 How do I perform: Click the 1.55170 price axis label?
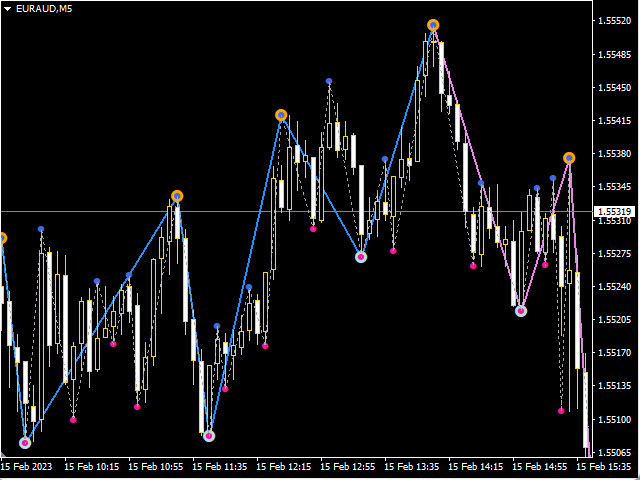pos(614,352)
